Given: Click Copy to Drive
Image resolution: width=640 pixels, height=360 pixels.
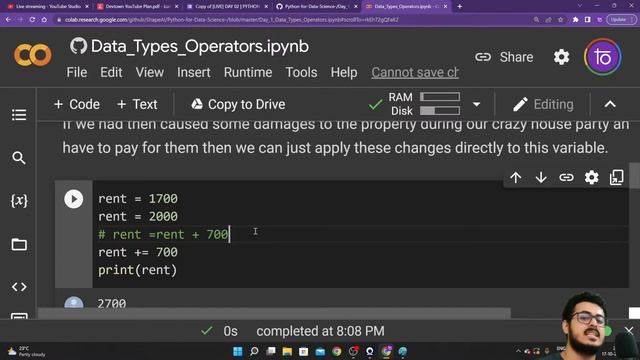Looking at the screenshot, I should 238,104.
